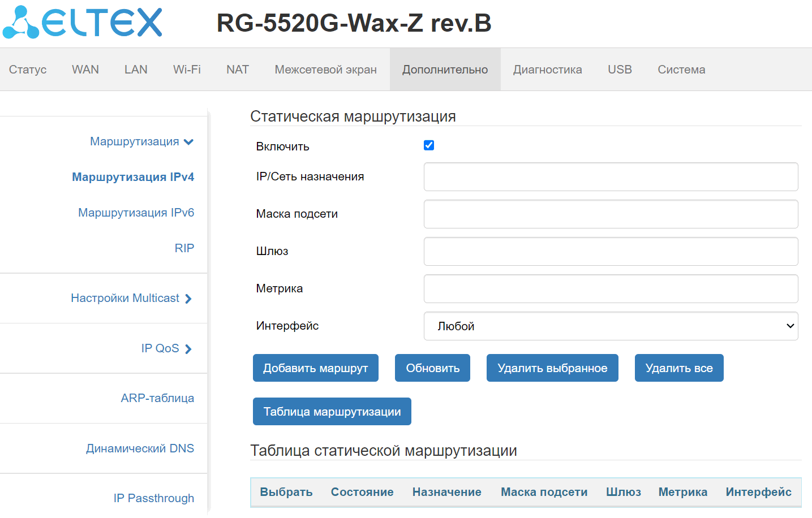Switch to the USB tab
Viewport: 812px width, 518px height.
point(620,70)
